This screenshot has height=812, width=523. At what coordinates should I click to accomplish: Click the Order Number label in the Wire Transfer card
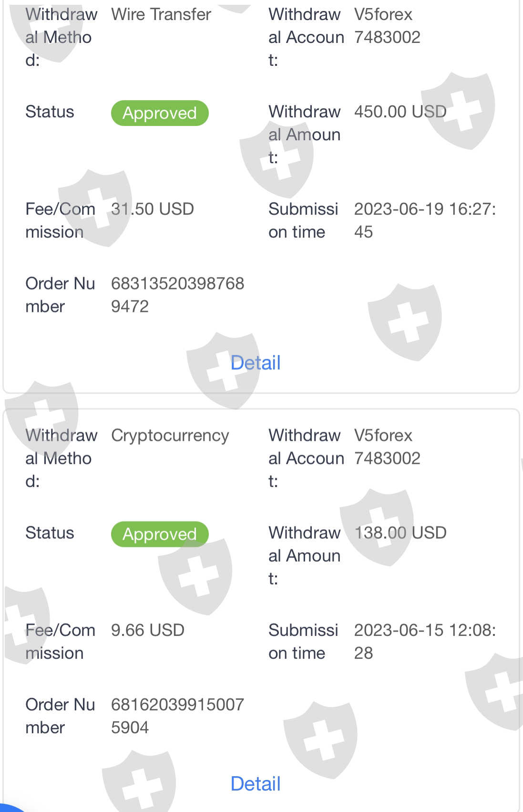click(60, 295)
